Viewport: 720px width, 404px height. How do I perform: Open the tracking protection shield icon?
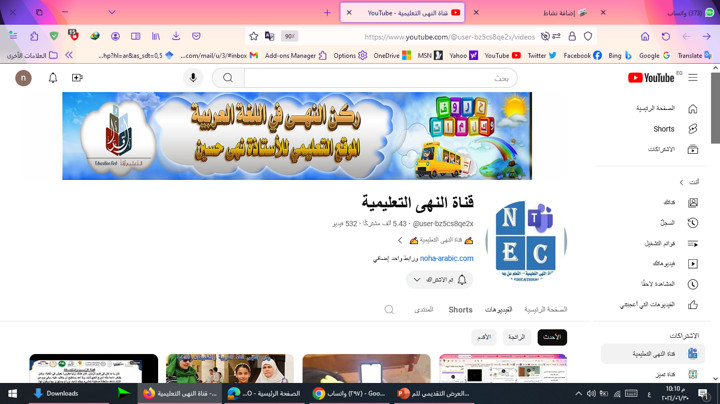pos(588,36)
